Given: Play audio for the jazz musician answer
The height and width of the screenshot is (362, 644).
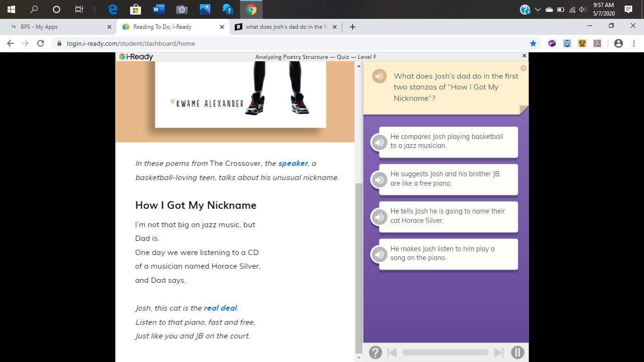Looking at the screenshot, I should (379, 142).
